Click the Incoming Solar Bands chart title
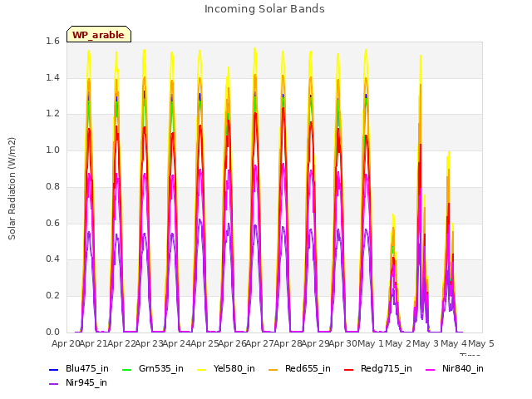Viewport: 532px width, 399px height. point(264,9)
